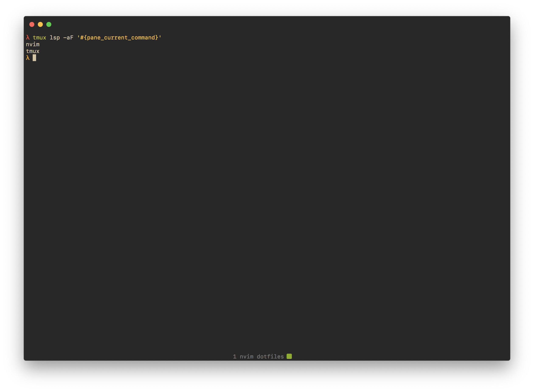Click the '-aF' flag in the command

(68, 38)
